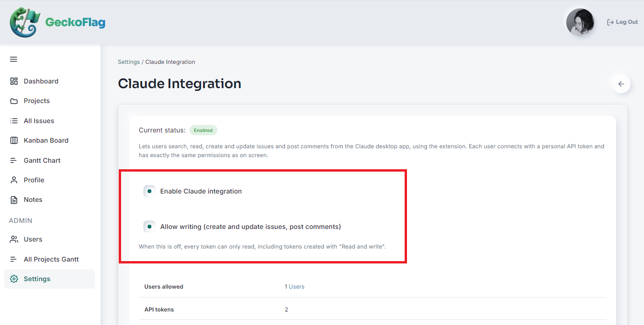
Task: Click the Log Out text
Action: (627, 22)
